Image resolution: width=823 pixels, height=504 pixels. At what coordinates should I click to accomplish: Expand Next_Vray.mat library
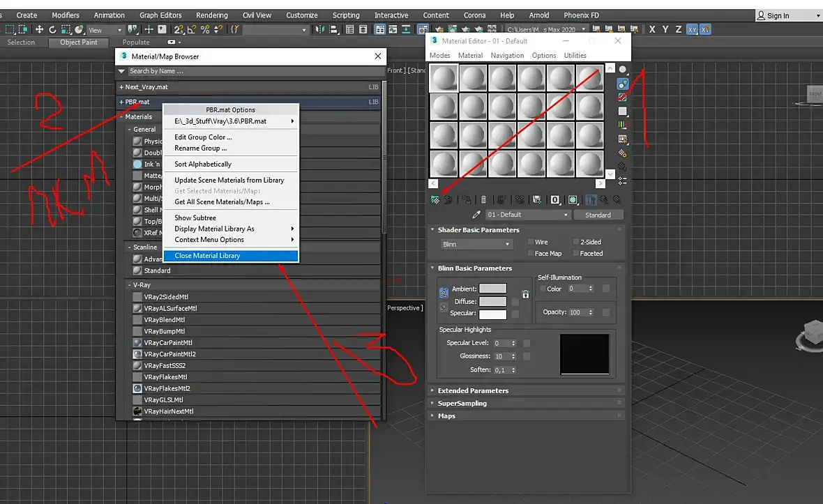tap(122, 87)
